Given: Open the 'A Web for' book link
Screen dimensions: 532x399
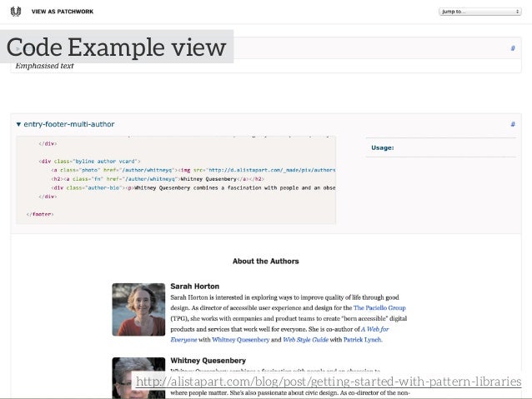Looking at the screenshot, I should [374, 329].
